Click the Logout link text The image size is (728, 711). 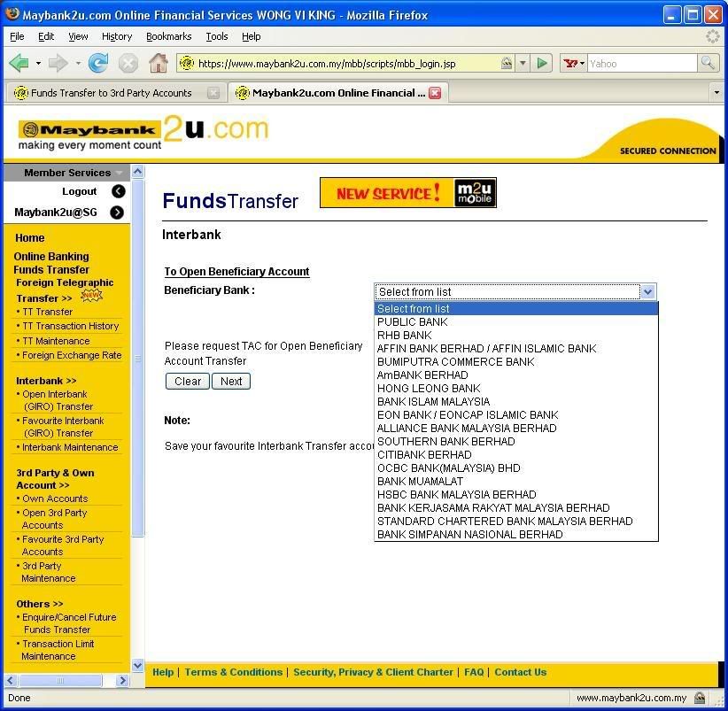(x=80, y=191)
